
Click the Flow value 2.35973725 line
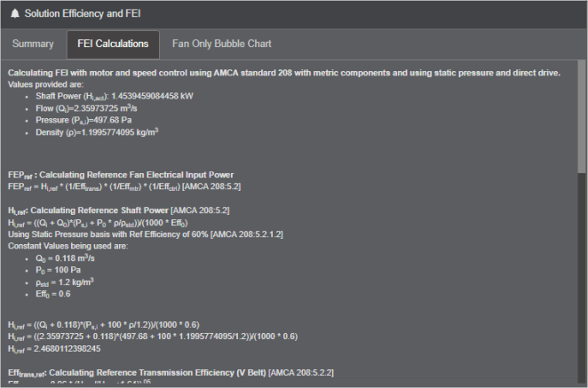pos(86,108)
